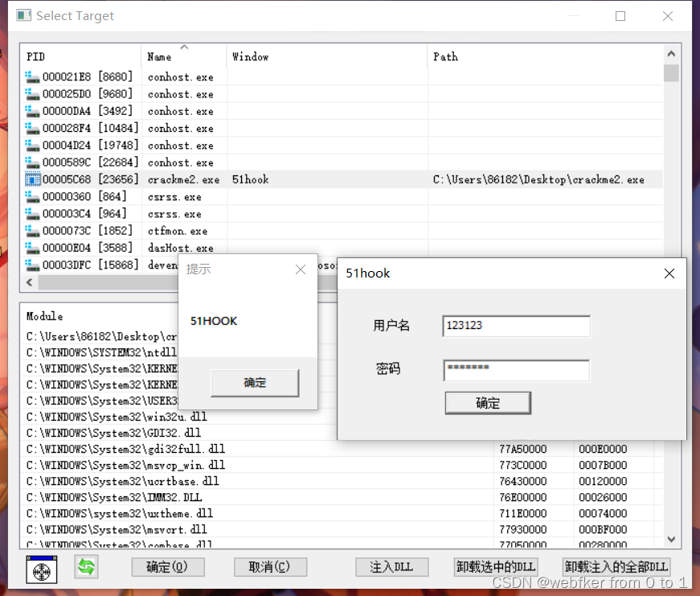Click the 卸载注入的全部DLL button
Screen dimensions: 700x596
click(x=616, y=567)
